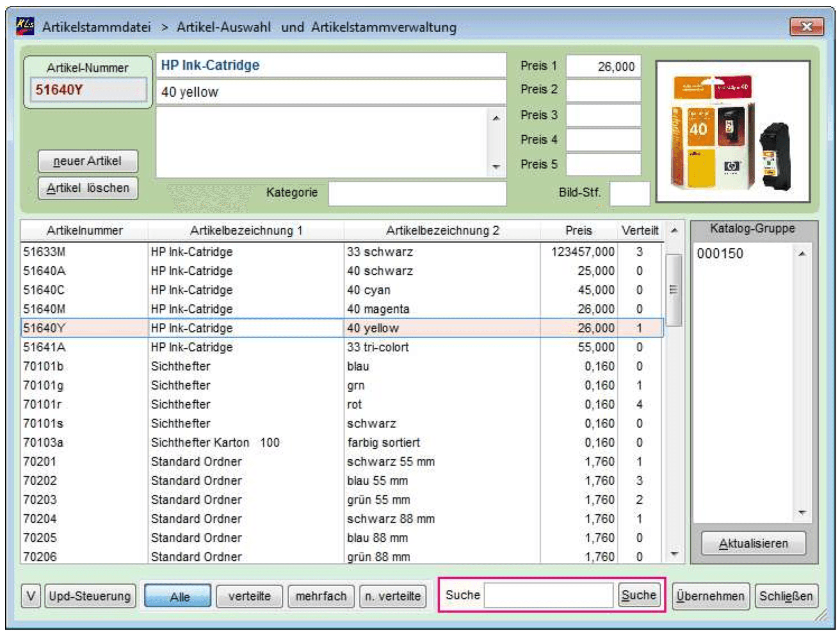840x635 pixels.
Task: Activate the 'verteilte' filter button
Action: [x=249, y=596]
